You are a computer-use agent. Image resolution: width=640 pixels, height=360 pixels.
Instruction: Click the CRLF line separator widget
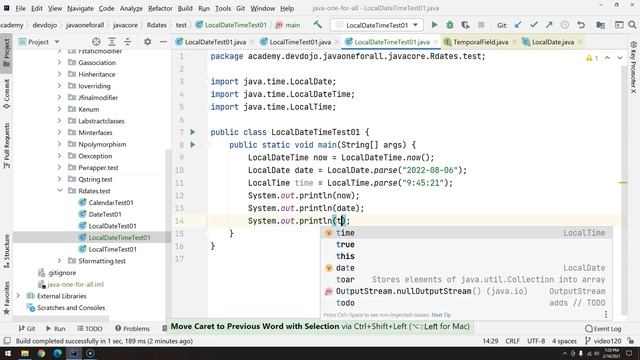point(512,341)
